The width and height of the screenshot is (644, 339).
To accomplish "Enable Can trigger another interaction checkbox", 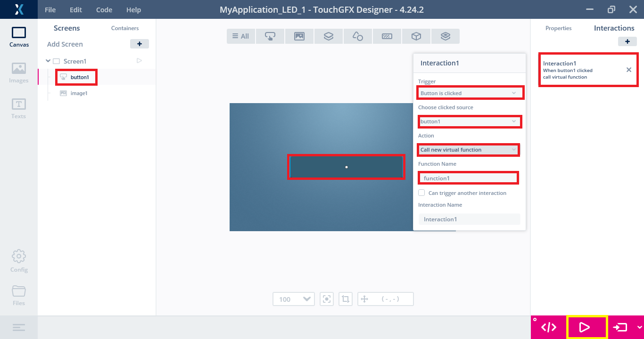I will pyautogui.click(x=422, y=193).
